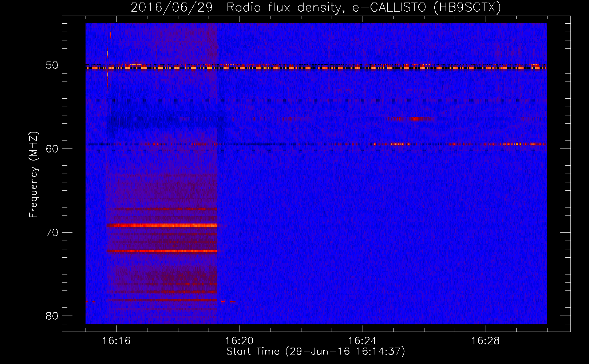Click the 16:28 time tick label
Viewport: 589px width, 364px height.
[x=486, y=341]
